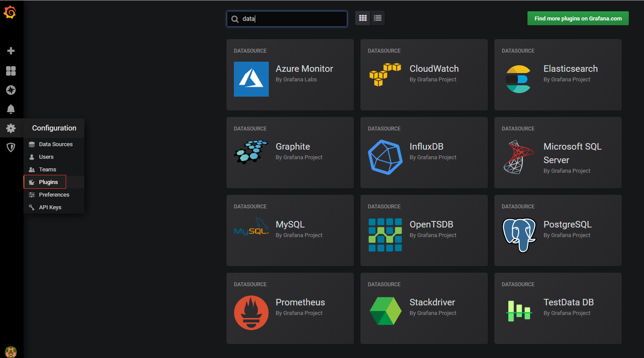The height and width of the screenshot is (358, 644).
Task: Click the Configuration gear icon
Action: (x=11, y=128)
